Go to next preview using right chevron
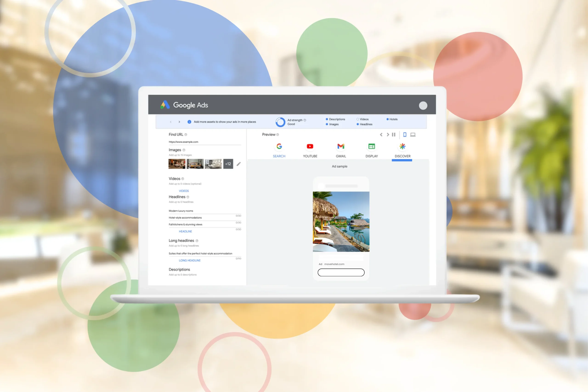 387,134
